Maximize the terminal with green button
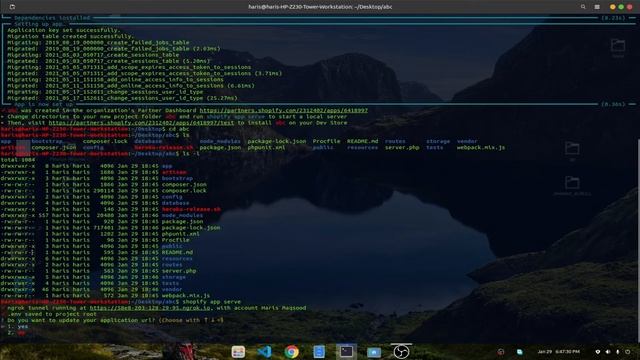Image resolution: width=640 pixels, height=360 pixels. click(x=621, y=7)
